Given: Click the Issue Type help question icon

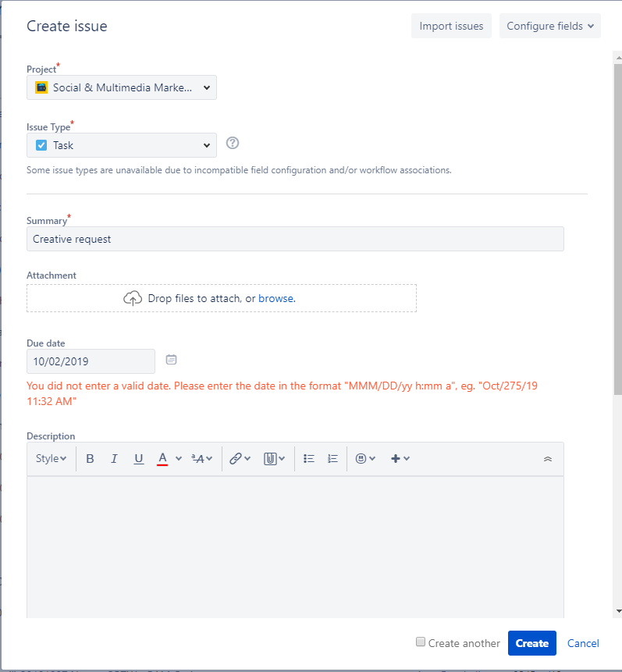Looking at the screenshot, I should click(233, 143).
